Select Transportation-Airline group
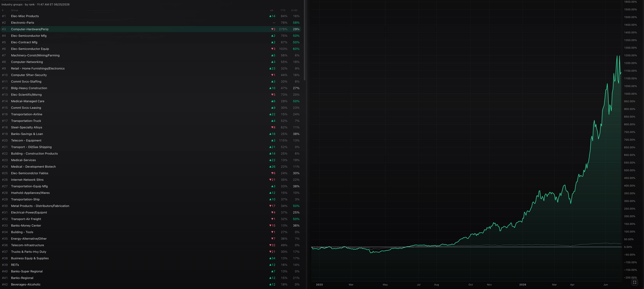This screenshot has height=289, width=644. click(151, 114)
